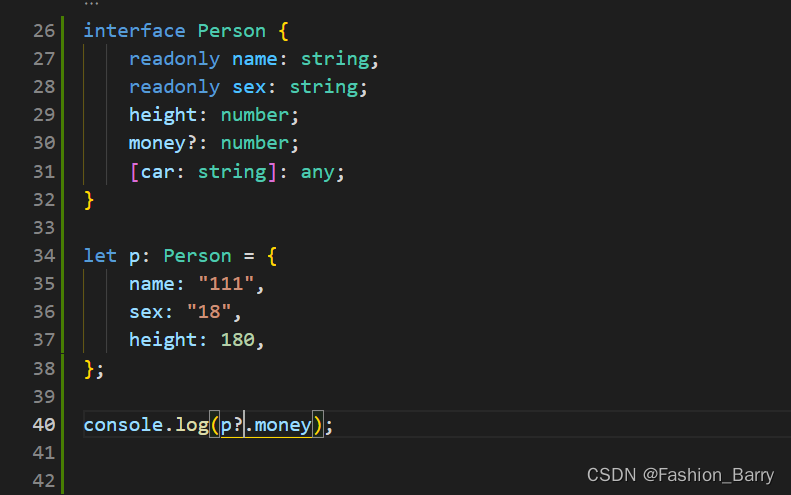Click line number 34 in the gutter
Viewport: 791px width, 495px height.
point(43,256)
